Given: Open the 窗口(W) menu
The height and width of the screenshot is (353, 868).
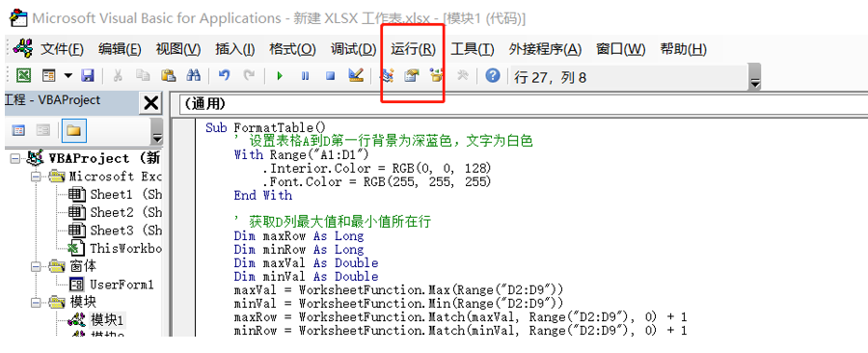Looking at the screenshot, I should (x=620, y=49).
